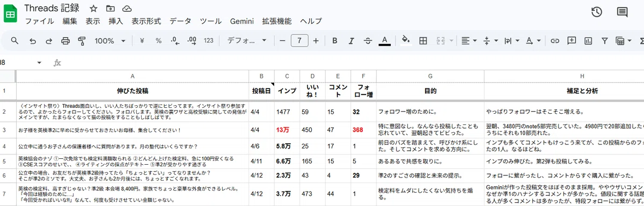Open the table views dropdown

pyautogui.click(x=624, y=41)
